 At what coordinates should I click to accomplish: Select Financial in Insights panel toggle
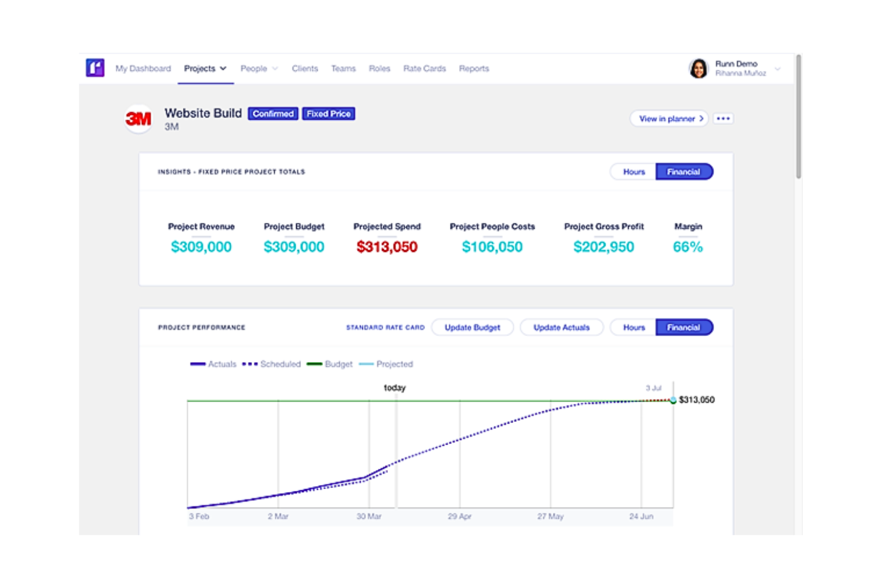tap(684, 172)
